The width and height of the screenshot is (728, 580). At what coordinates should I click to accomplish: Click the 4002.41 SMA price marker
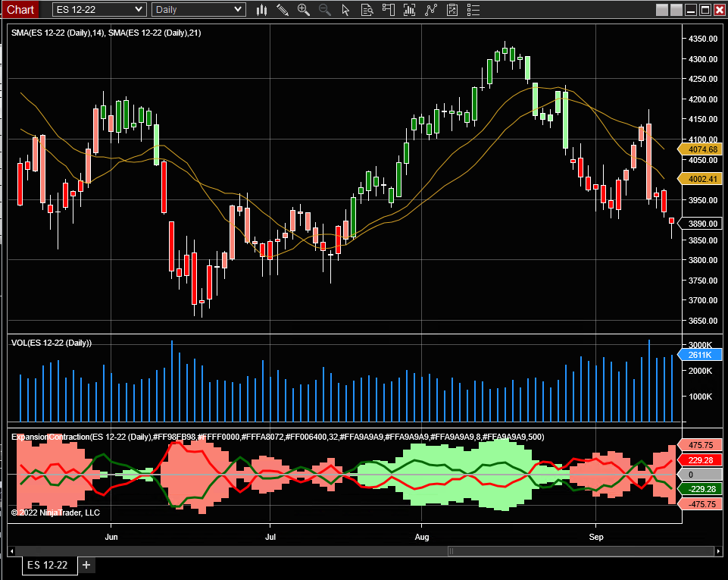700,179
